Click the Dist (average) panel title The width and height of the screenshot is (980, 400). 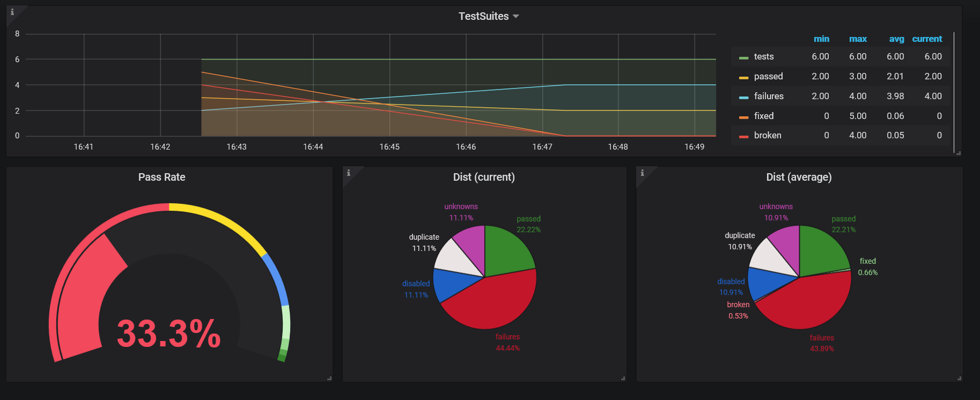(799, 177)
